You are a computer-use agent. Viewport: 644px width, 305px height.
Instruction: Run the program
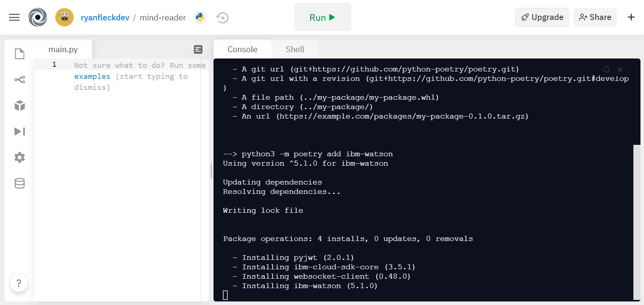[x=322, y=17]
